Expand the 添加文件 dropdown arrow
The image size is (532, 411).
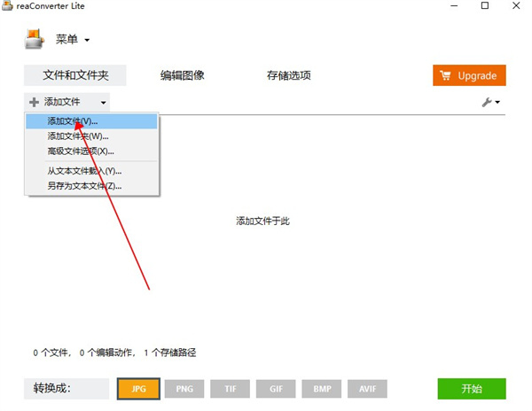click(x=103, y=103)
